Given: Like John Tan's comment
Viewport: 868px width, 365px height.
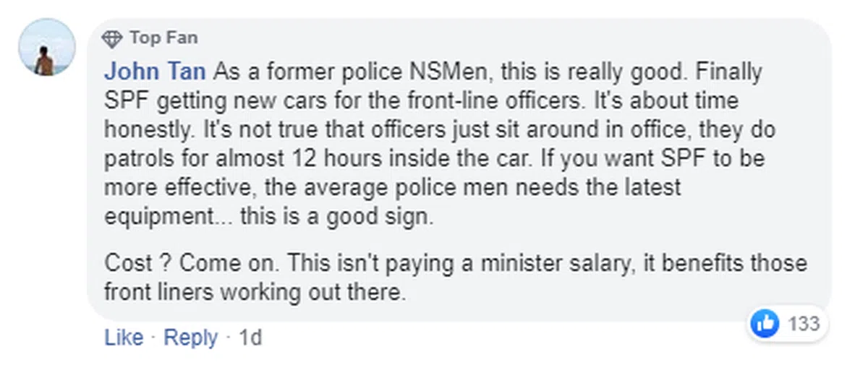Looking at the screenshot, I should (x=124, y=338).
